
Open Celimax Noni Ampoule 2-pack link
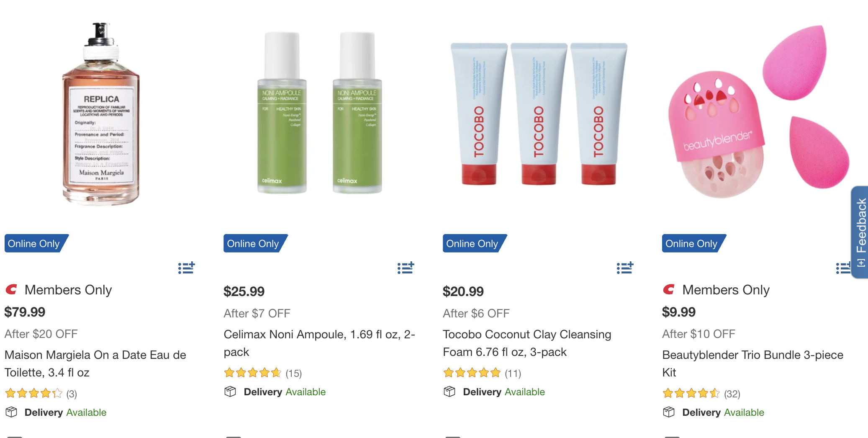[x=319, y=343]
